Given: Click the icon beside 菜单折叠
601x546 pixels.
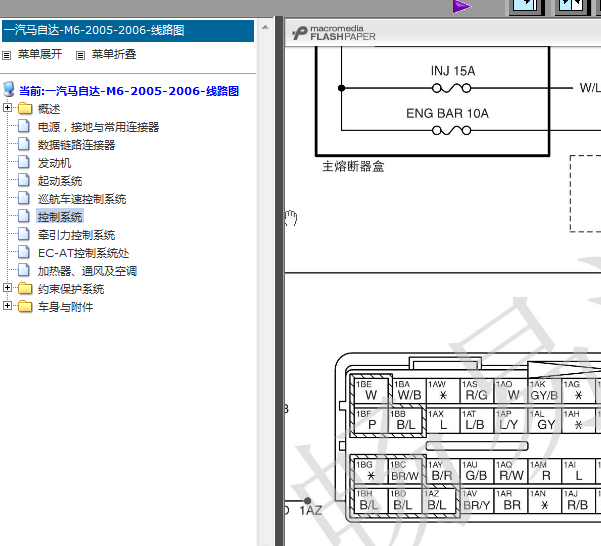Looking at the screenshot, I should [x=80, y=56].
